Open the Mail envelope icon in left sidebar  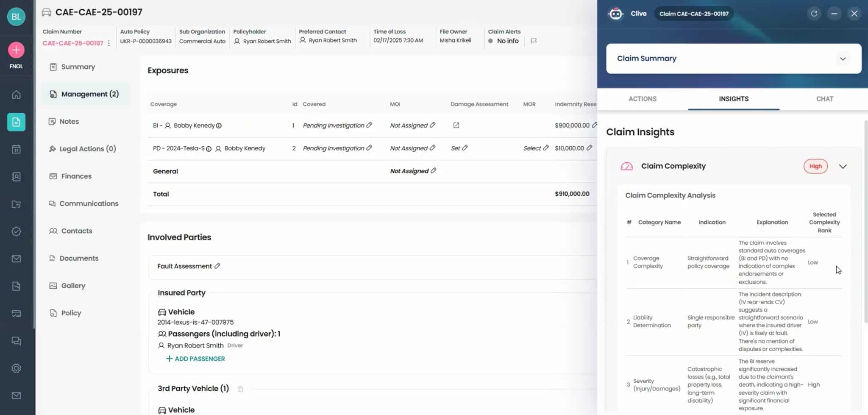[16, 259]
